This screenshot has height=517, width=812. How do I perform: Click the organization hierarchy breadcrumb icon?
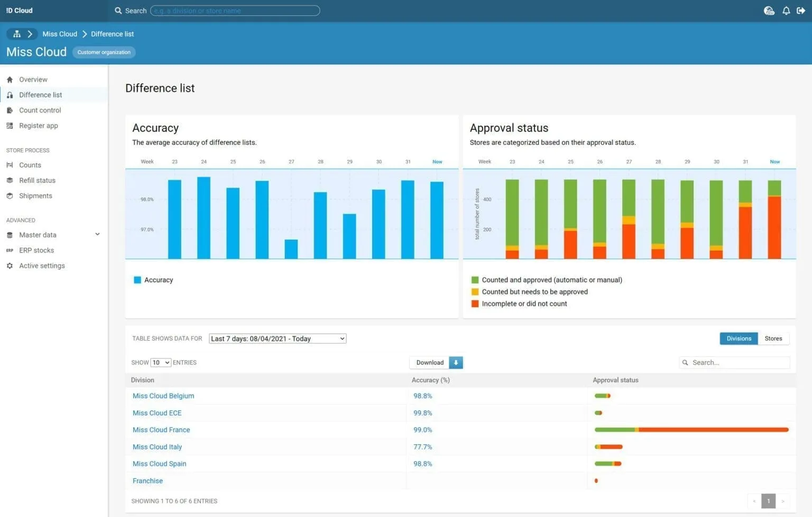point(17,34)
